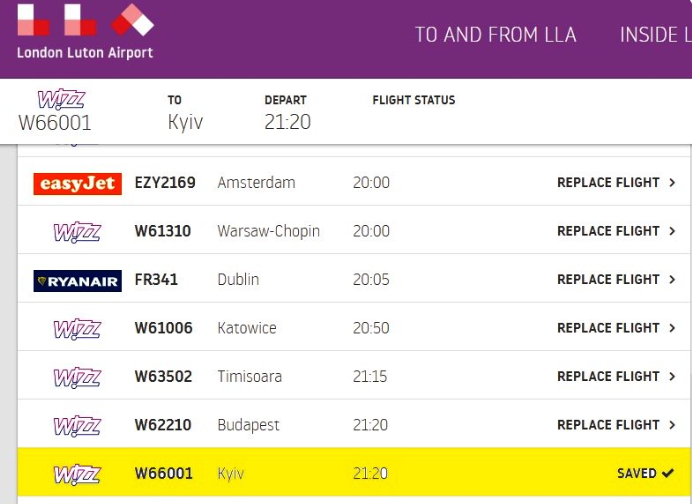
Task: Open the To and From LLA menu
Action: (495, 35)
